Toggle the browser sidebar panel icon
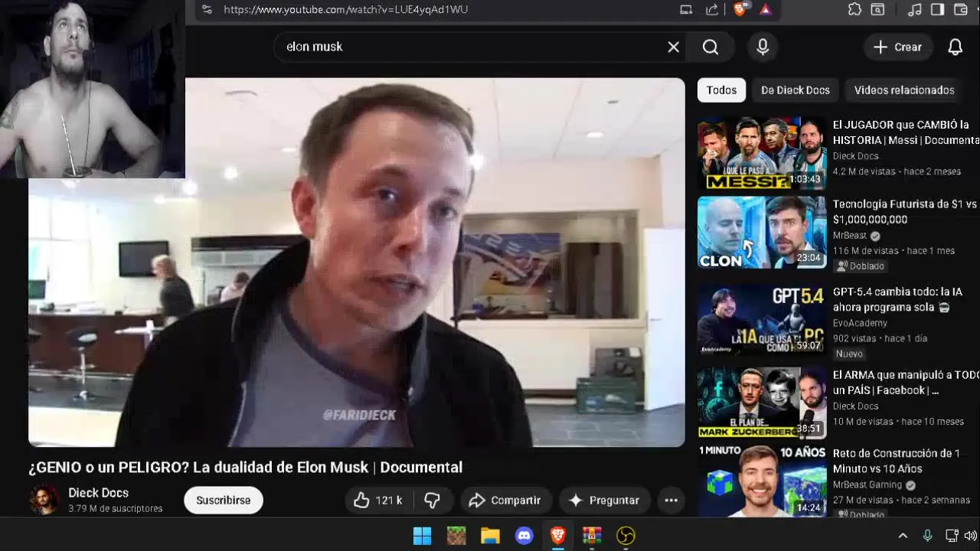The height and width of the screenshot is (551, 980). 937,9
